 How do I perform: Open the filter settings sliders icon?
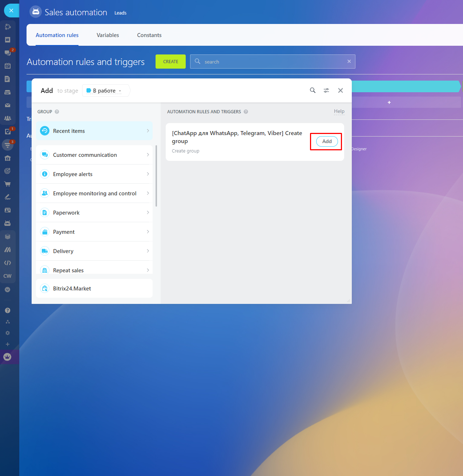point(326,90)
